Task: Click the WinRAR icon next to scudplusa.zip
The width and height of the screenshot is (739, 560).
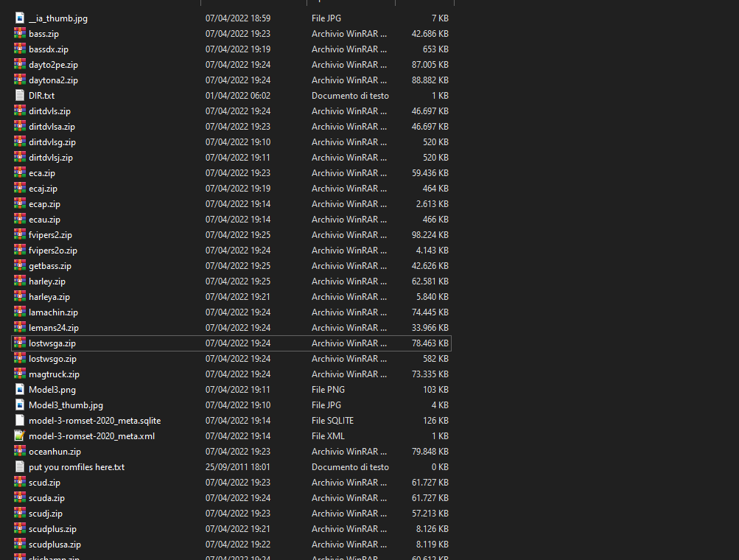Action: coord(20,544)
